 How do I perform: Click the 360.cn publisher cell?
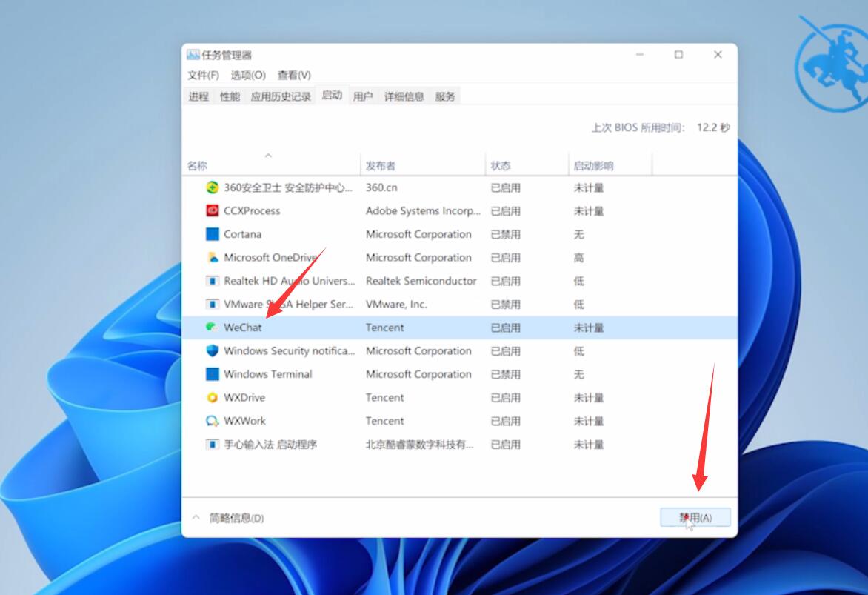(381, 187)
